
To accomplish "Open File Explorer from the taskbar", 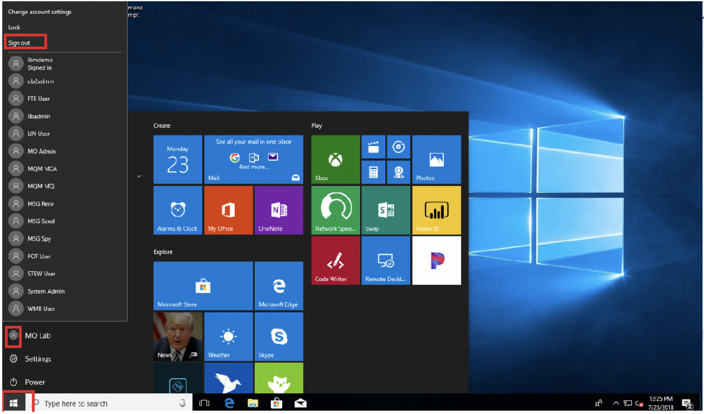I will tap(253, 404).
